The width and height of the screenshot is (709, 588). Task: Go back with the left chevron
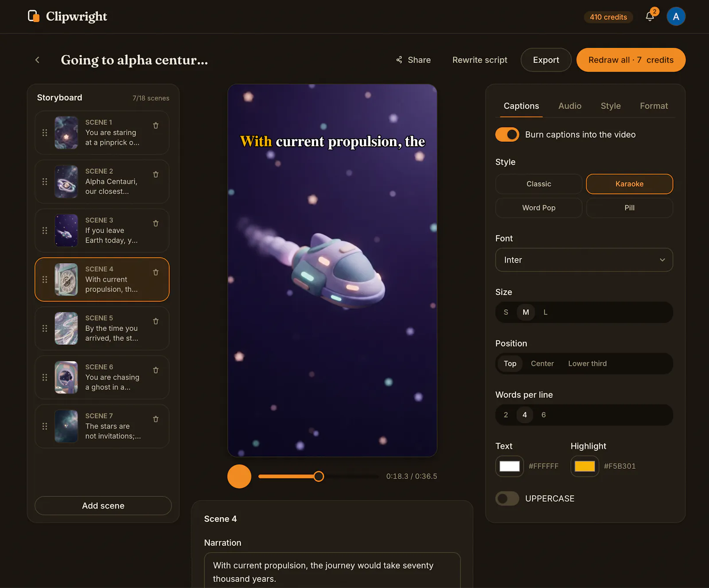38,60
